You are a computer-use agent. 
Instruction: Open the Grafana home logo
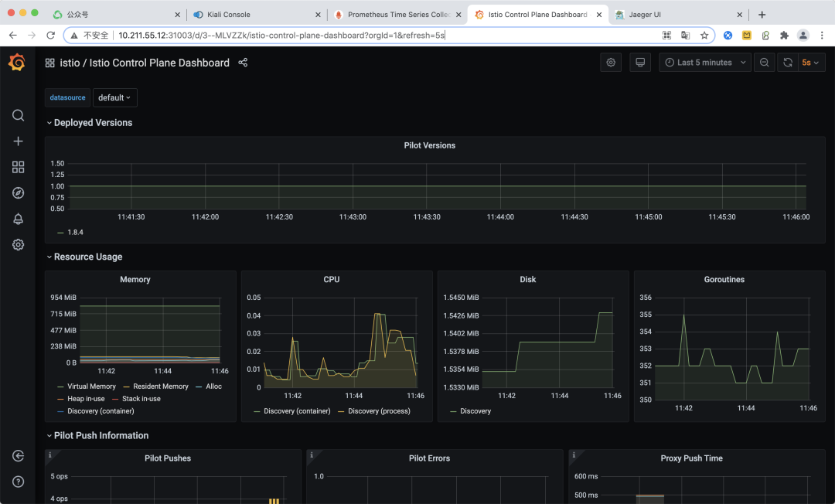point(17,63)
